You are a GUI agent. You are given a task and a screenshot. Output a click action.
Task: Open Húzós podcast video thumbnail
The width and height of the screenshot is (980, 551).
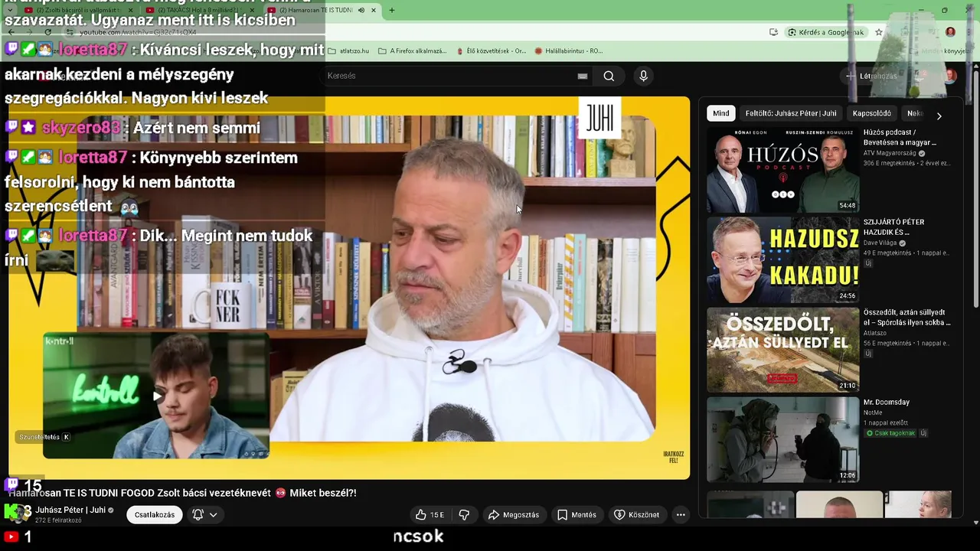[782, 170]
